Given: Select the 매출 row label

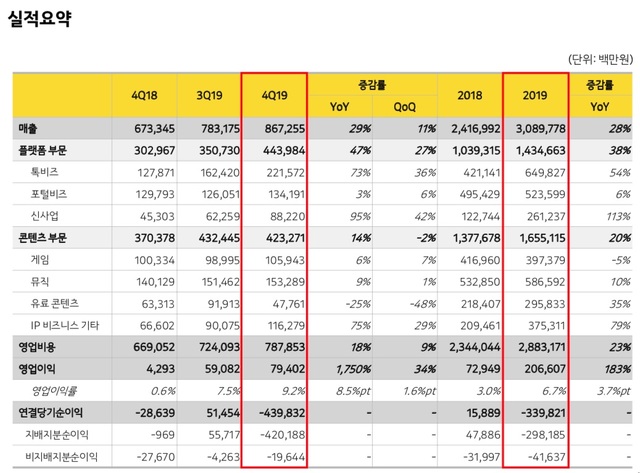Looking at the screenshot, I should 30,129.
